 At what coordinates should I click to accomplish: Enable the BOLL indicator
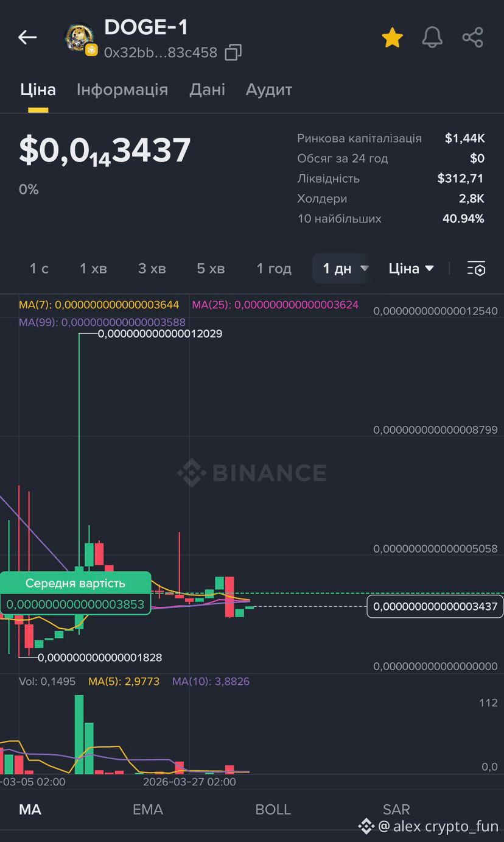pos(273,810)
